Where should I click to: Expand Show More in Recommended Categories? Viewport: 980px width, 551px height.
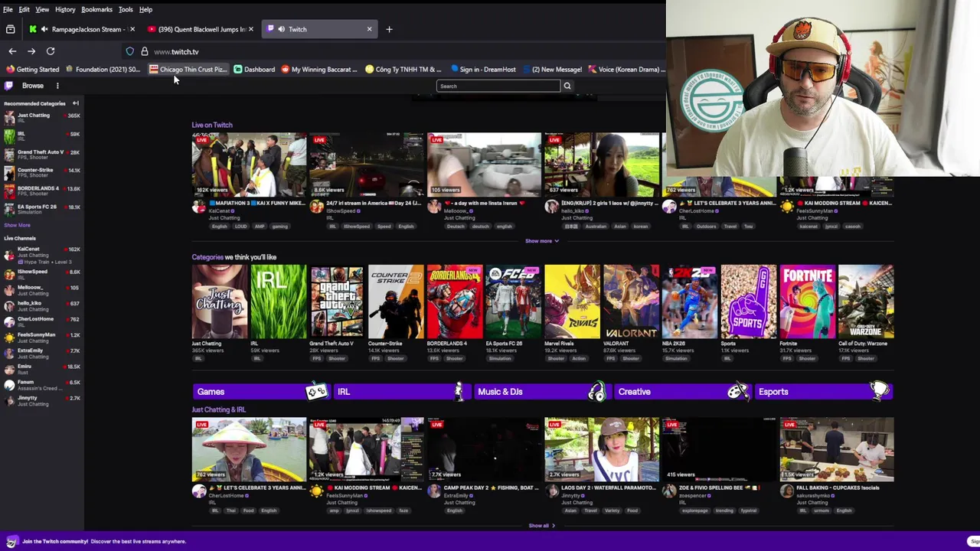pos(17,225)
